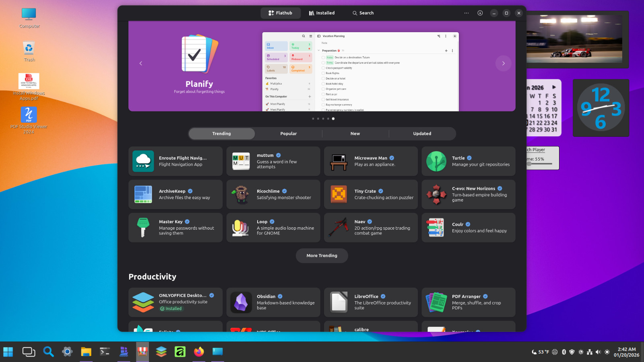Open the file manager from taskbar
The height and width of the screenshot is (362, 644).
[x=86, y=352]
